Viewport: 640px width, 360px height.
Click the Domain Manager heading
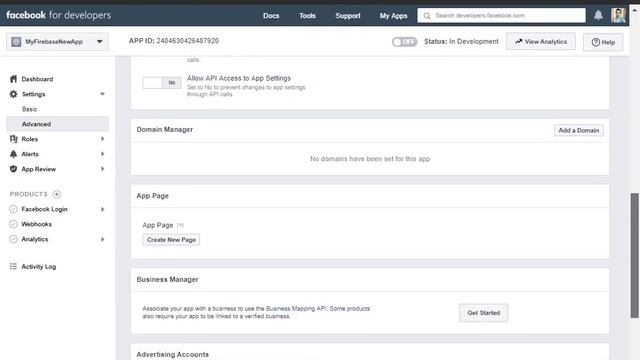pyautogui.click(x=164, y=129)
